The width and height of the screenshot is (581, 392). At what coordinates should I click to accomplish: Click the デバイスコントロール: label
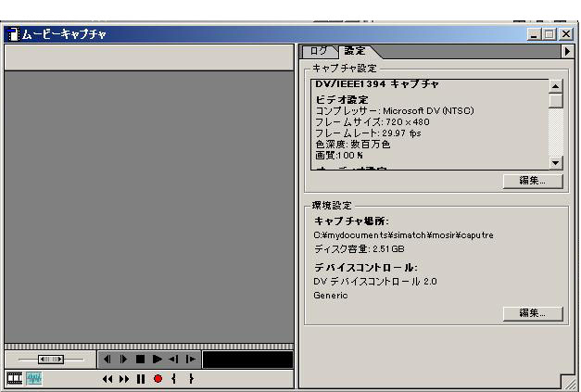pos(366,268)
